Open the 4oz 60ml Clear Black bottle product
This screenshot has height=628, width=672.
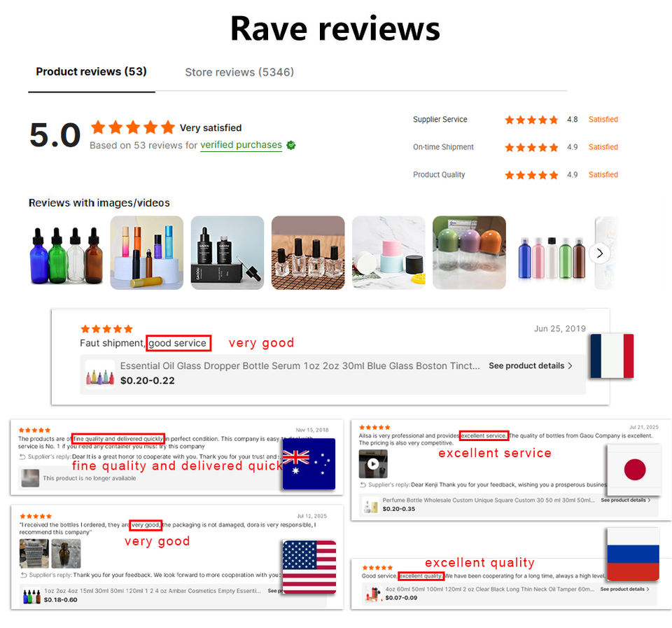click(x=489, y=589)
